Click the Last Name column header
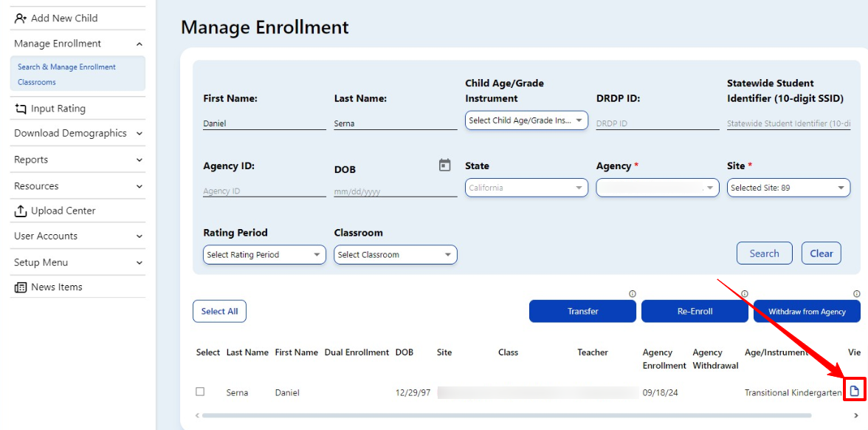Screen dimensions: 868x430 coord(247,352)
